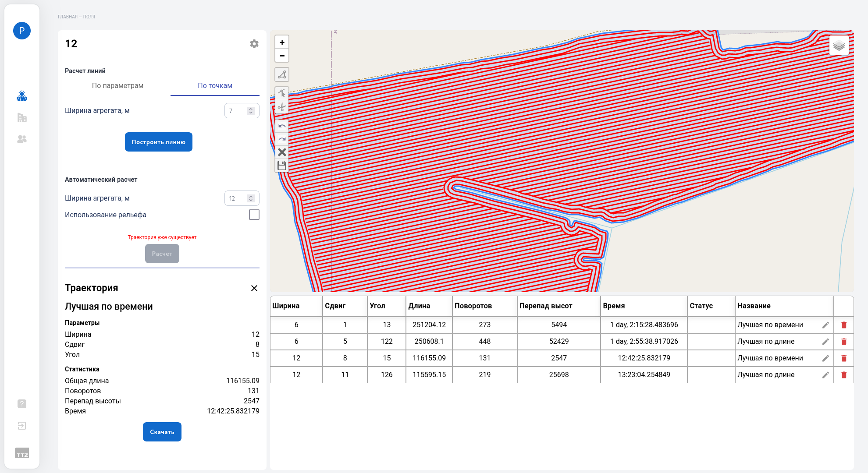Click the Скачать button
Viewport: 868px width, 473px height.
click(x=162, y=432)
